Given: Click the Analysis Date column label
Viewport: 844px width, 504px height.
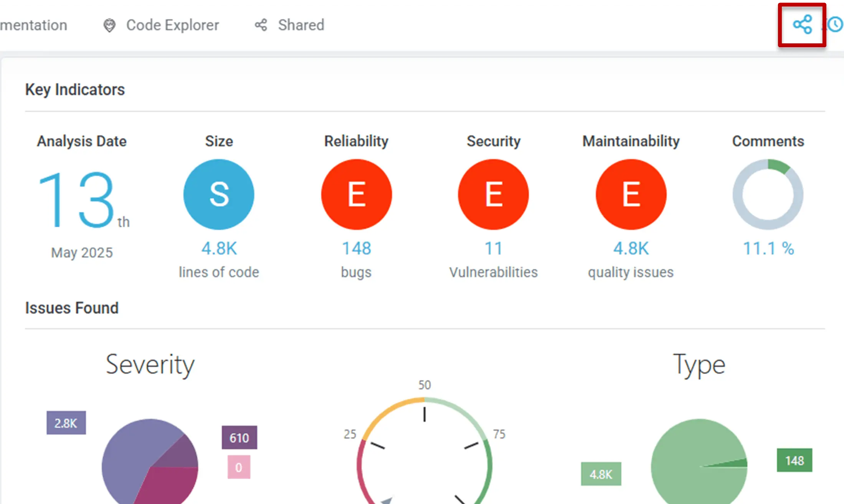Looking at the screenshot, I should pyautogui.click(x=82, y=141).
